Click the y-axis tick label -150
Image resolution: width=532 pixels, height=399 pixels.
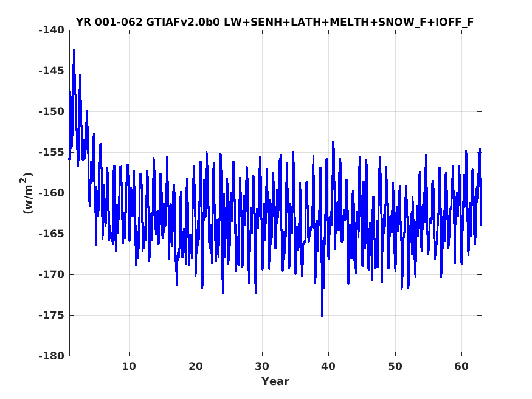click(x=51, y=112)
